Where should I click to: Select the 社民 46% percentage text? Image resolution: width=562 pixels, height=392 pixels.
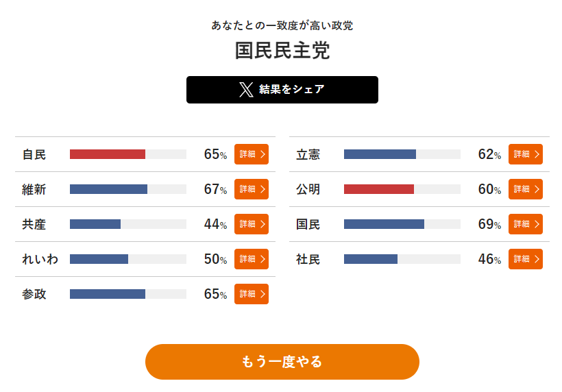coord(489,258)
